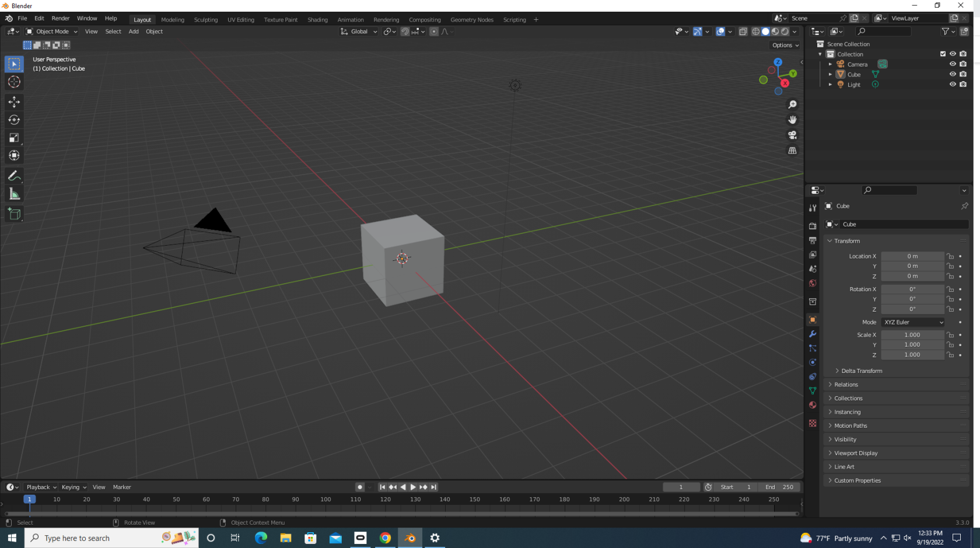Open the Render menu
The height and width of the screenshot is (548, 980).
60,19
